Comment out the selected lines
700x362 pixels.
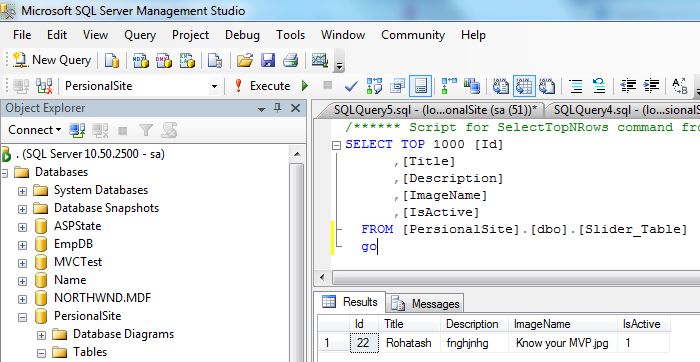(x=576, y=86)
